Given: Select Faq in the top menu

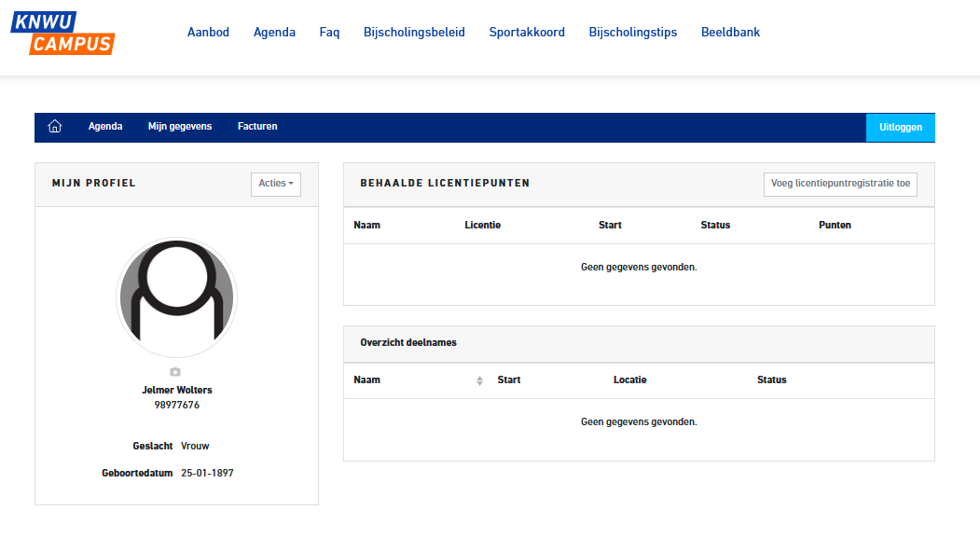Looking at the screenshot, I should pos(329,32).
